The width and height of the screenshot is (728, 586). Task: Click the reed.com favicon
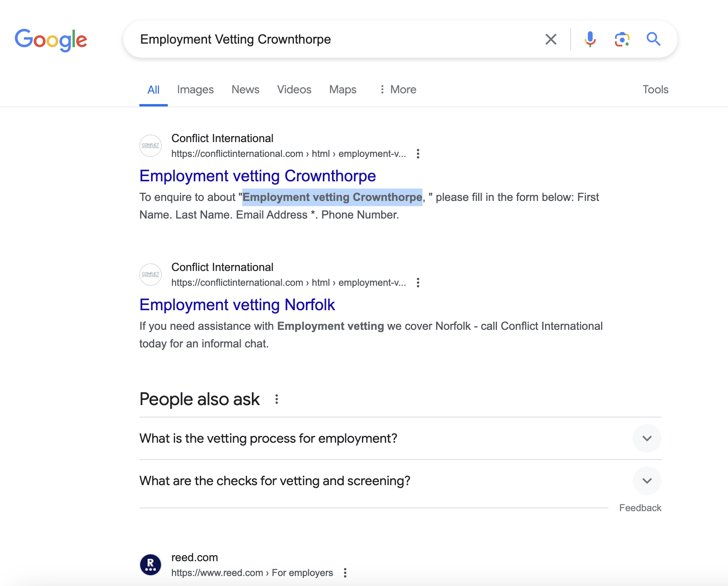coord(151,565)
